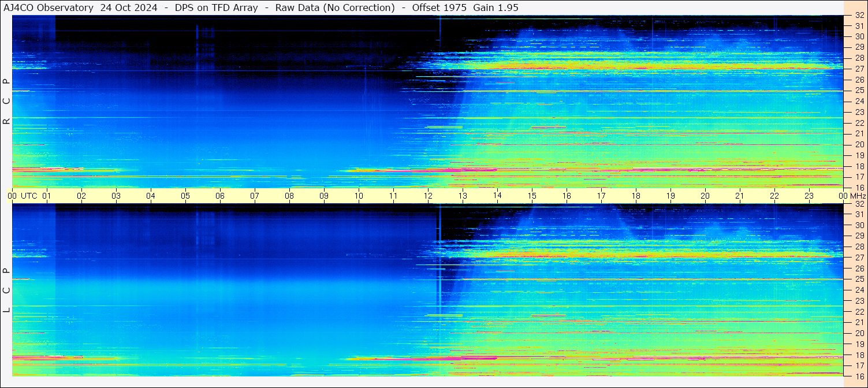Click the RCP vertical panel label

6,102
